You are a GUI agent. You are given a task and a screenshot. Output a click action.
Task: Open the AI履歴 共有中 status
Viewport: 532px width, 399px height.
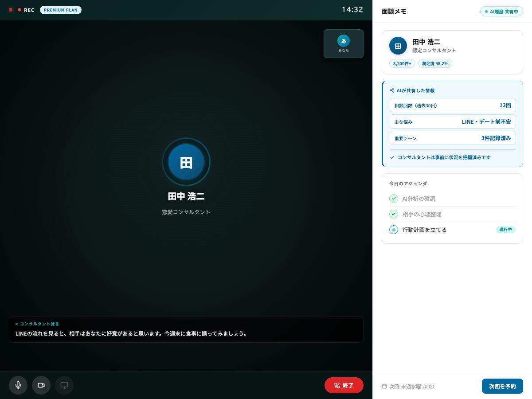(x=501, y=12)
